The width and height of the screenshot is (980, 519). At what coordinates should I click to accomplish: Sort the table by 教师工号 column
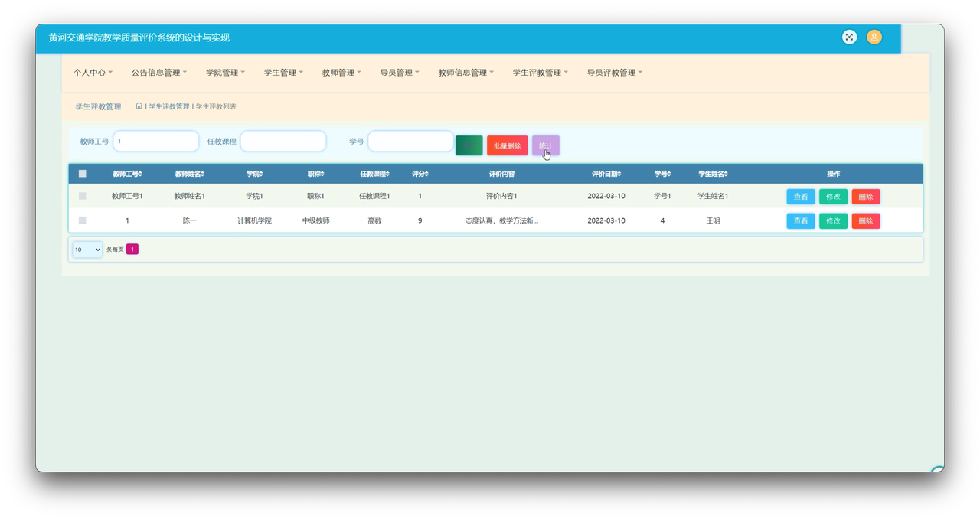tap(127, 173)
